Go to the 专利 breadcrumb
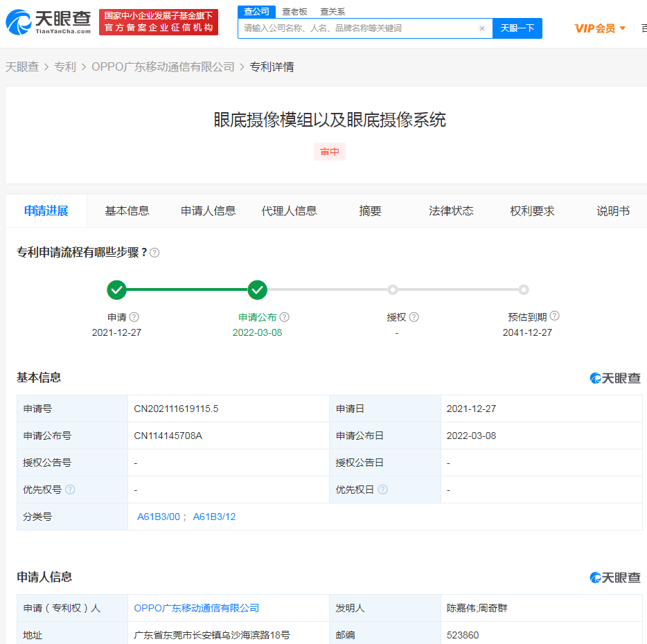The width and height of the screenshot is (647, 644). coord(65,67)
